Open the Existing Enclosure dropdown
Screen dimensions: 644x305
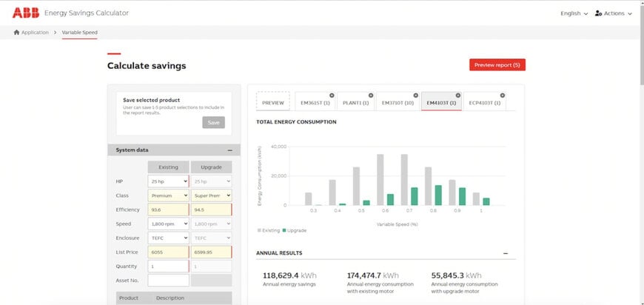click(x=168, y=238)
